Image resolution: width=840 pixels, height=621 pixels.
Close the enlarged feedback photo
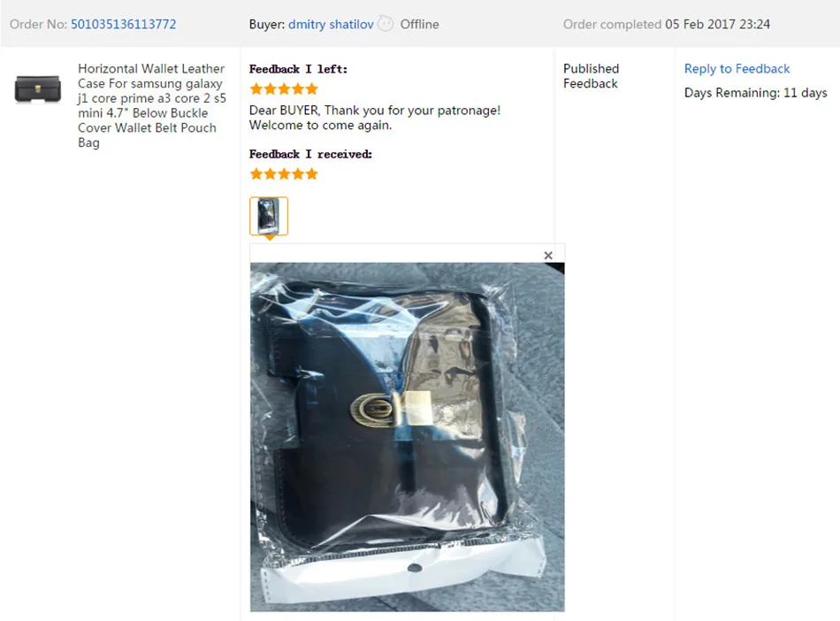(548, 256)
